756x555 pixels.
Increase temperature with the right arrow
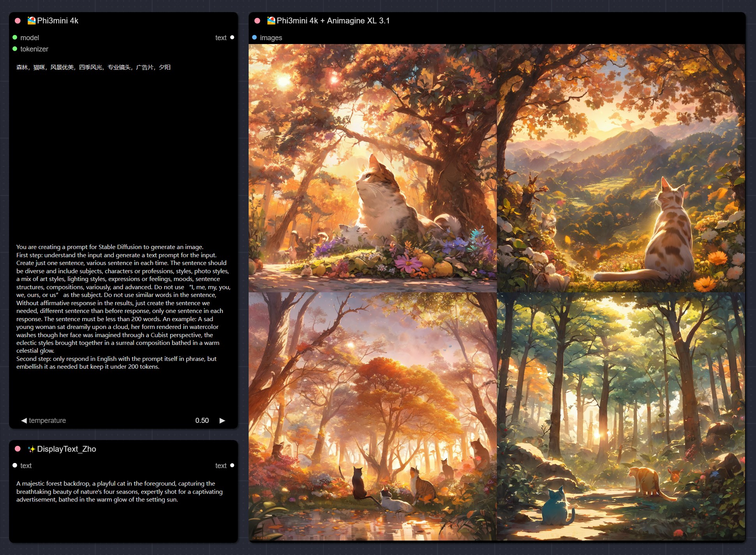223,421
